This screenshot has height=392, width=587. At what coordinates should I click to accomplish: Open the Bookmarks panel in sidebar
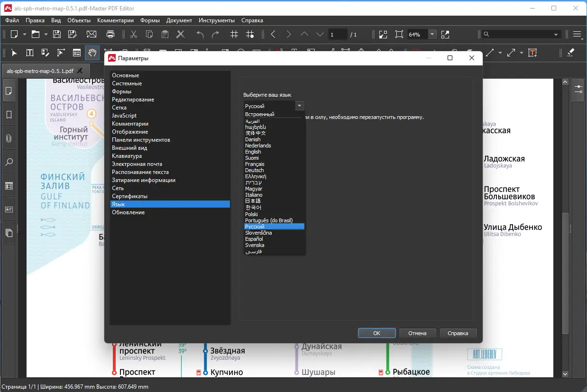(9, 115)
